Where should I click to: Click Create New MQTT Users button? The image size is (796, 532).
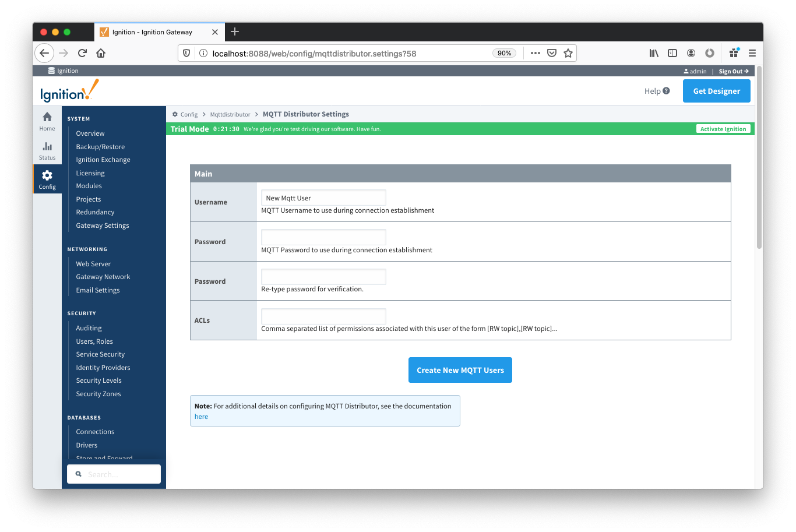click(x=460, y=370)
